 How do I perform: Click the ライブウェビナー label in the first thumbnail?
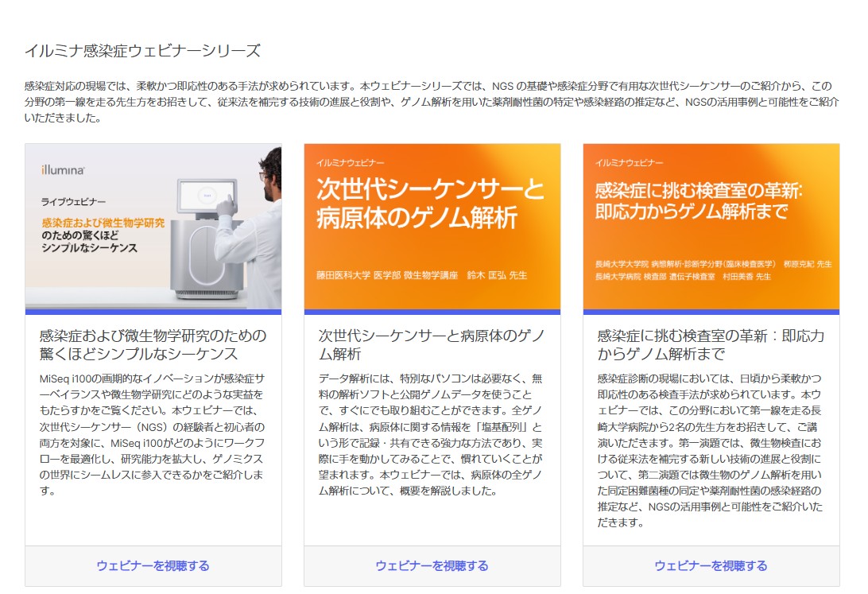tap(73, 202)
